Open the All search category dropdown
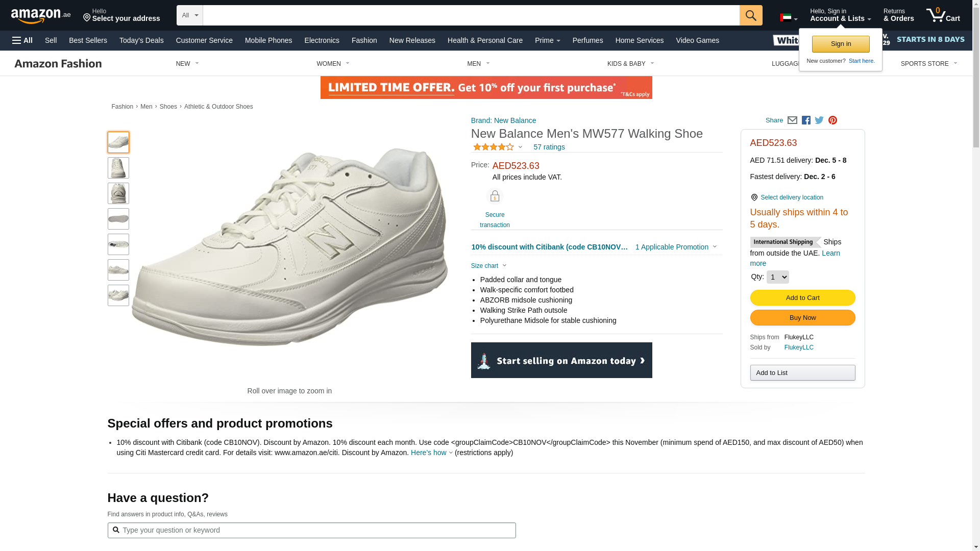Viewport: 980px width, 551px height. (189, 15)
